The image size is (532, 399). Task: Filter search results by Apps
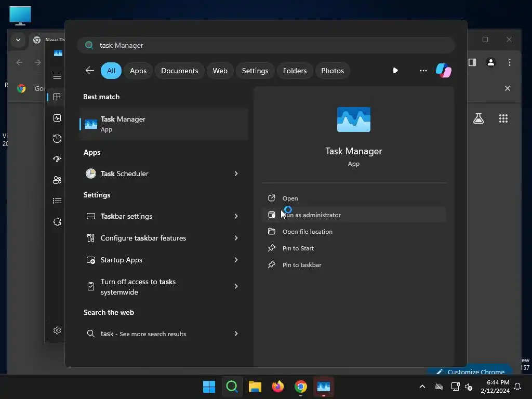point(138,71)
